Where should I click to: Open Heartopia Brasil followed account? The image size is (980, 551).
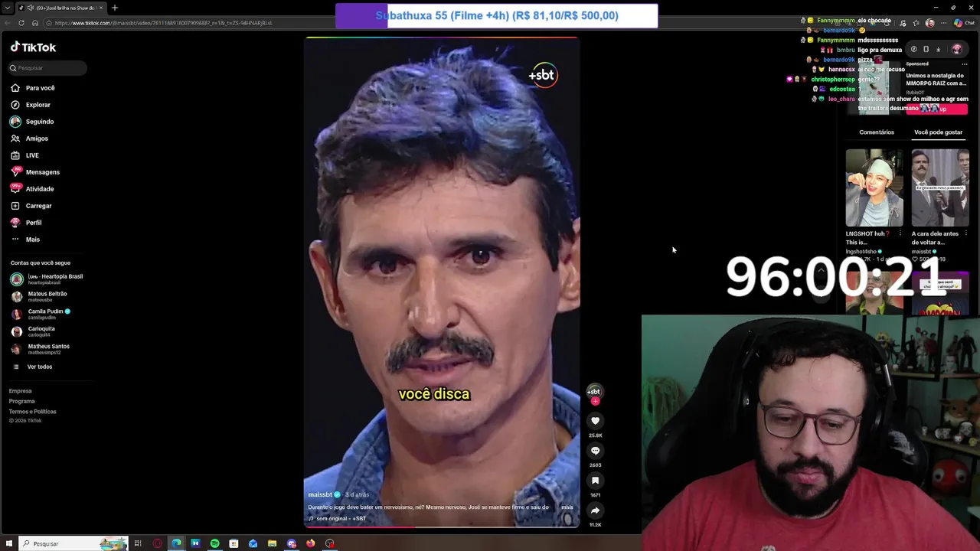coord(47,279)
